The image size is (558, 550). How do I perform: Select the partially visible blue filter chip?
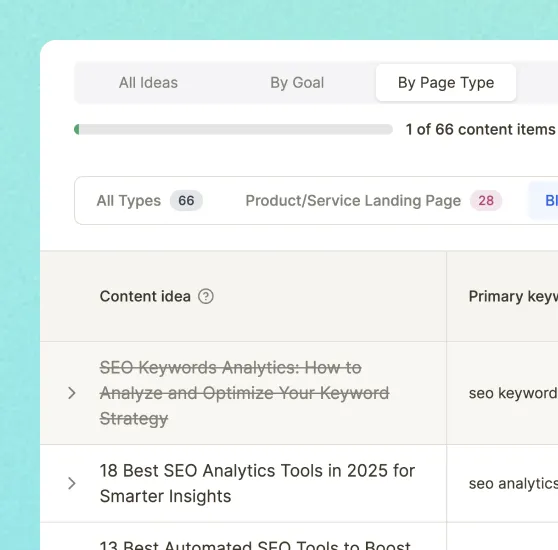click(x=543, y=201)
